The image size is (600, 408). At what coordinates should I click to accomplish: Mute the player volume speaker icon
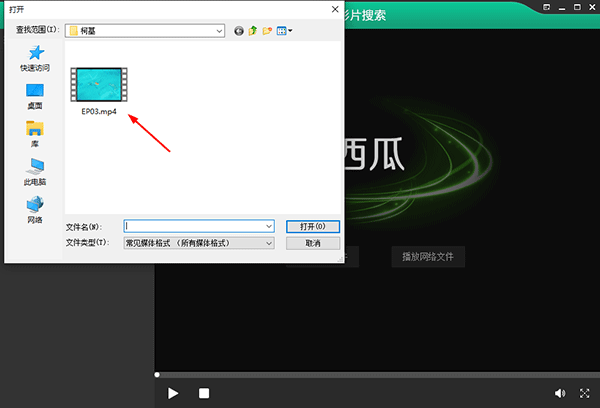560,393
